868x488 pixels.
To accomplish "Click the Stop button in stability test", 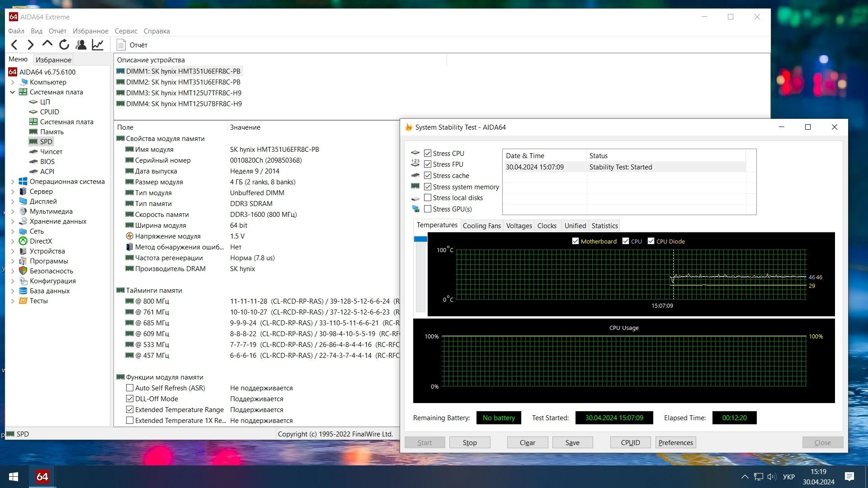I will (x=470, y=442).
